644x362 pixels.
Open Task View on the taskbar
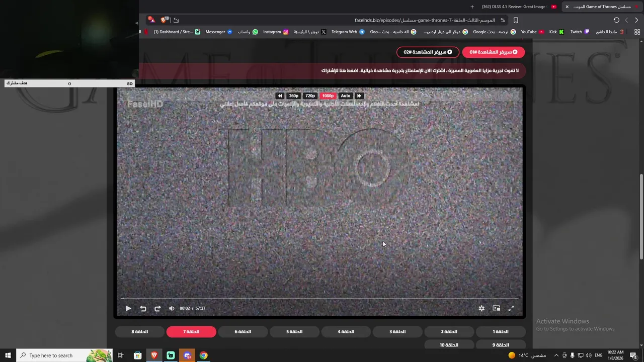tap(121, 355)
